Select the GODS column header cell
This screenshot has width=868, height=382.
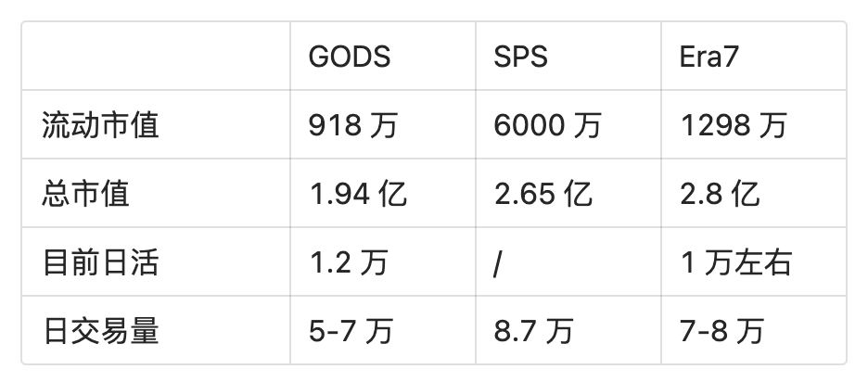[382, 56]
